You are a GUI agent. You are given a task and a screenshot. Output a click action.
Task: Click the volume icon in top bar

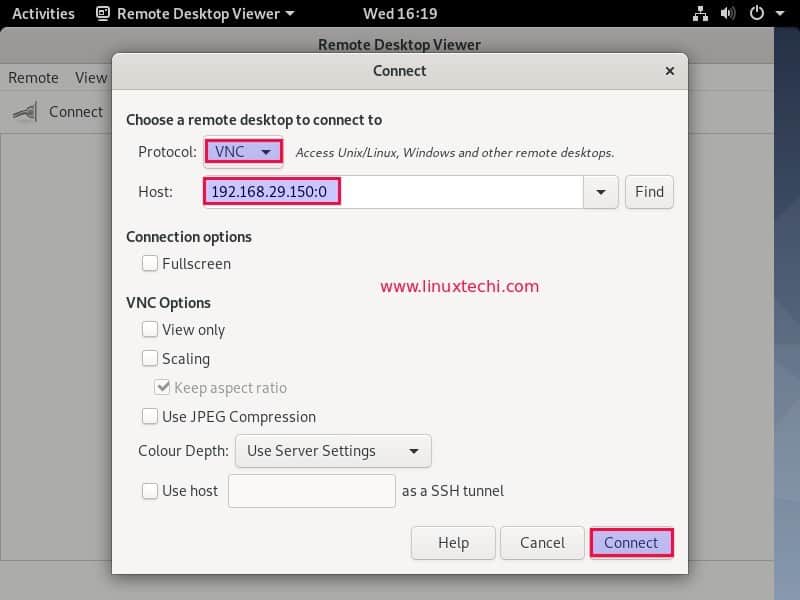coord(726,13)
